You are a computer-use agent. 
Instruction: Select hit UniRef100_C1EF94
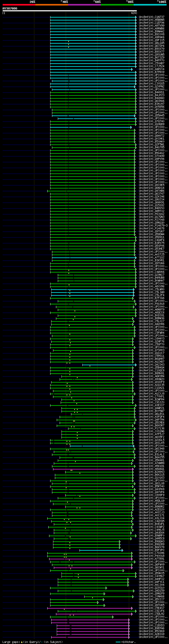(152, 23)
